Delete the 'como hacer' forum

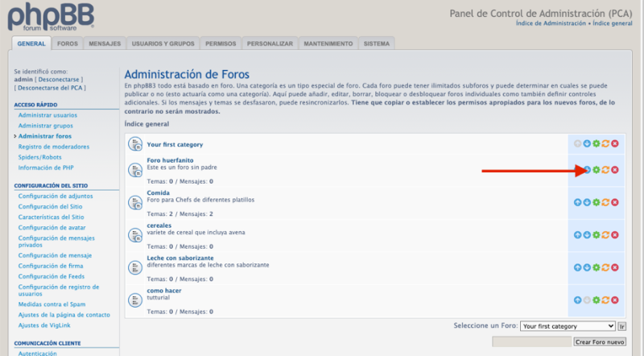615,300
